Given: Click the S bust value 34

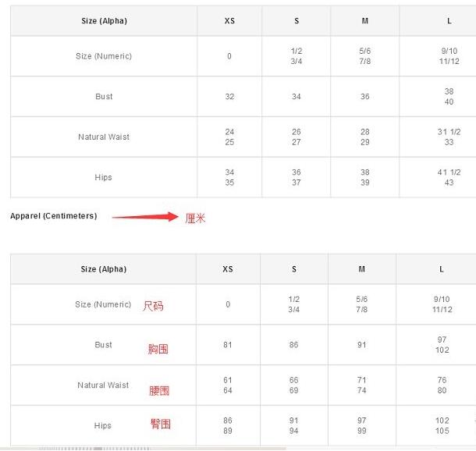Looking at the screenshot, I should pos(296,97).
